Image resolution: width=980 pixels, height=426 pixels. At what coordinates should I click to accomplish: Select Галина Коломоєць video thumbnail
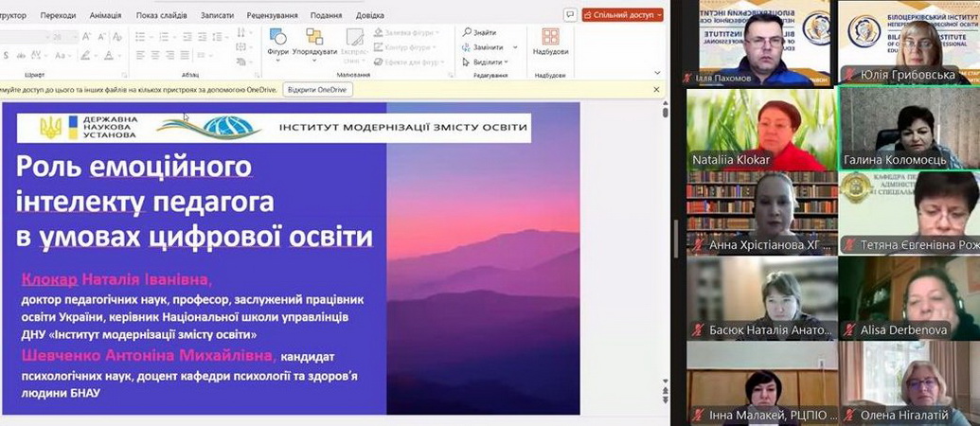[909, 129]
